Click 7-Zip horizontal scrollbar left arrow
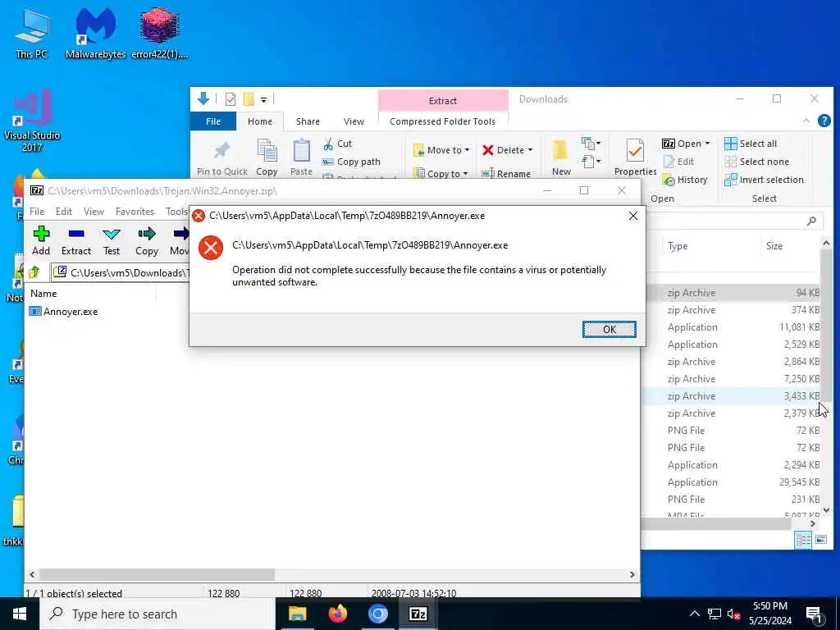This screenshot has width=840, height=630. pos(32,574)
